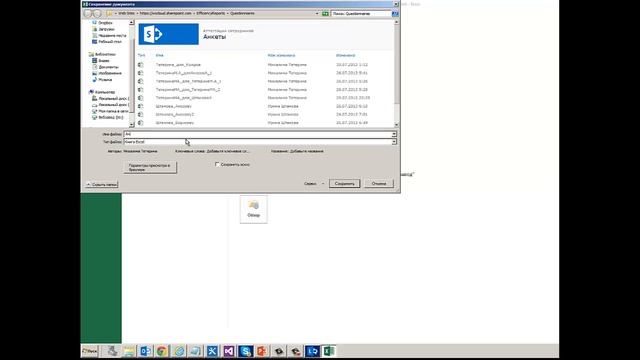Switch to Excel via its taskbar icon
This screenshot has height=360, width=640.
pyautogui.click(x=329, y=351)
